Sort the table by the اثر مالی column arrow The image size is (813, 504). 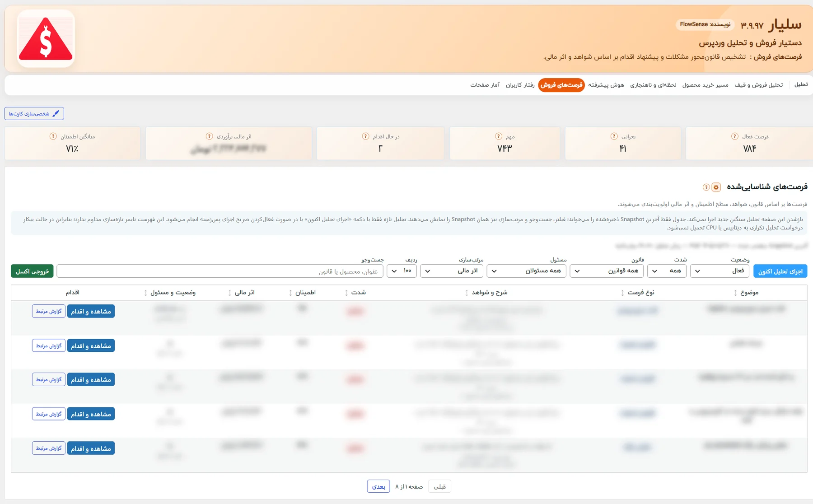pos(230,293)
